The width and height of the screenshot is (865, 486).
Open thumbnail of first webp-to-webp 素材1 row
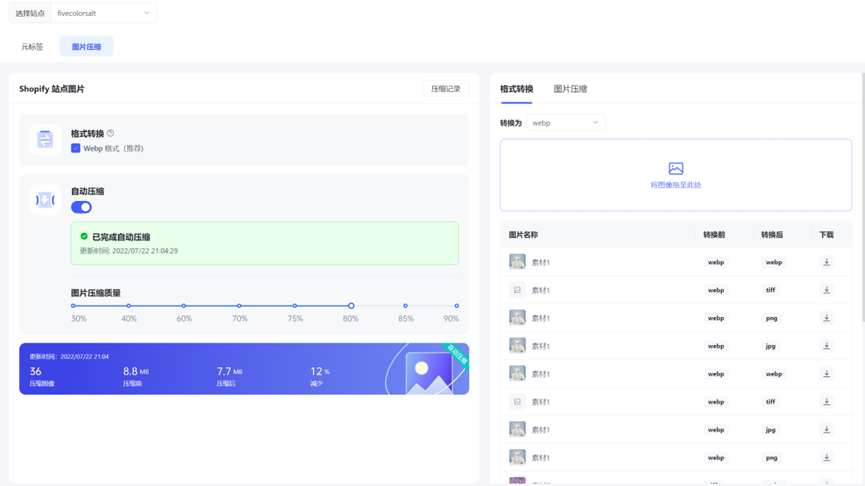tap(517, 261)
